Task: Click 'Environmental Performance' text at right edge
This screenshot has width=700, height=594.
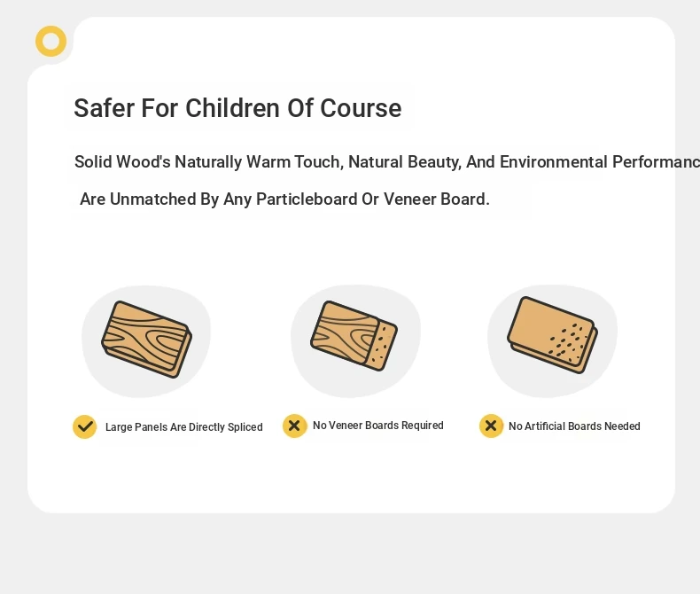Action: click(x=600, y=161)
